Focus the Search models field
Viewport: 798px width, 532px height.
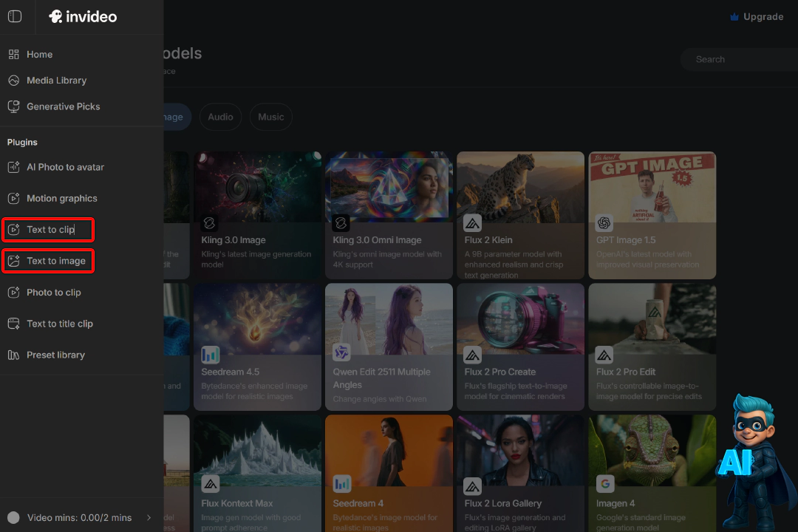(x=739, y=59)
